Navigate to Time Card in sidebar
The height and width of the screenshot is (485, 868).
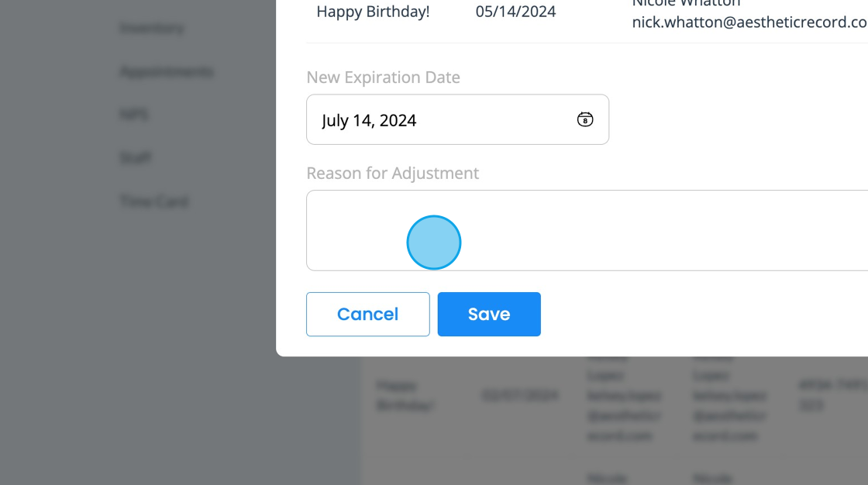tap(154, 201)
